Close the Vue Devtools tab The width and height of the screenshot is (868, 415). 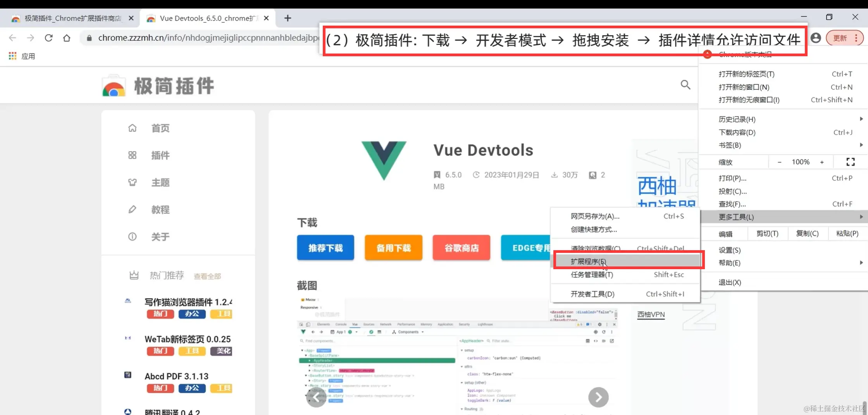266,18
